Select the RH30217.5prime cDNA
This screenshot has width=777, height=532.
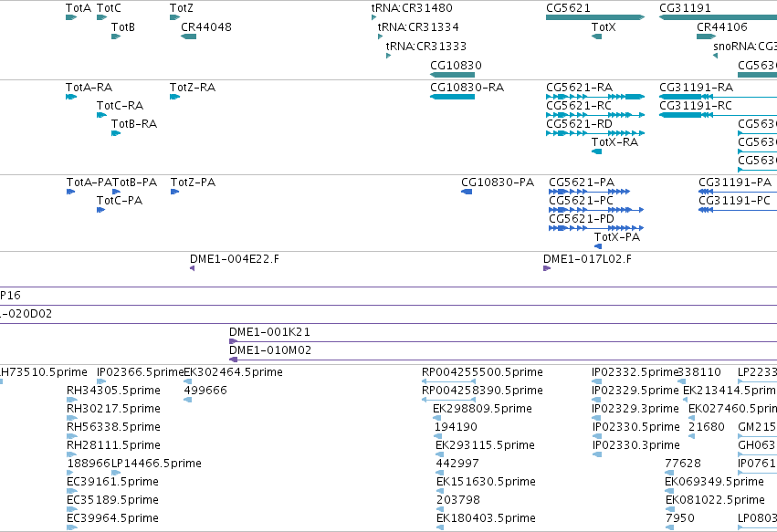point(72,418)
